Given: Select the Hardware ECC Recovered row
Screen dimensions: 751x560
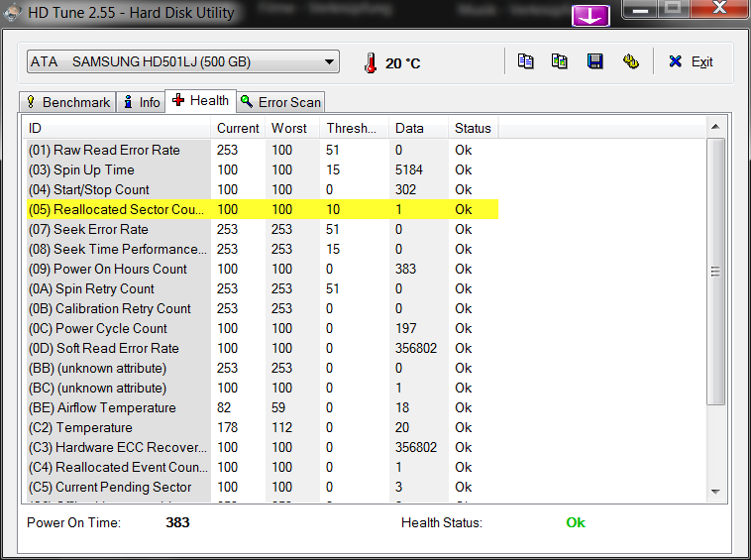Looking at the screenshot, I should 261,447.
